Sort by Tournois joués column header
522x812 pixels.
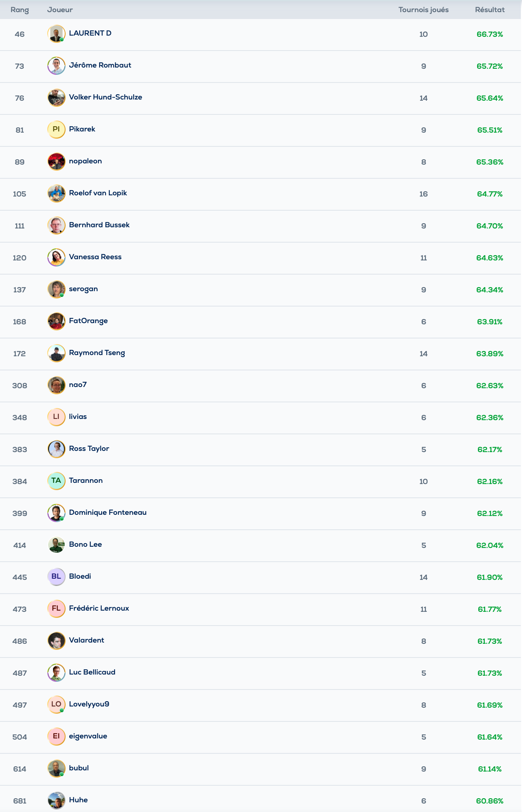(423, 10)
